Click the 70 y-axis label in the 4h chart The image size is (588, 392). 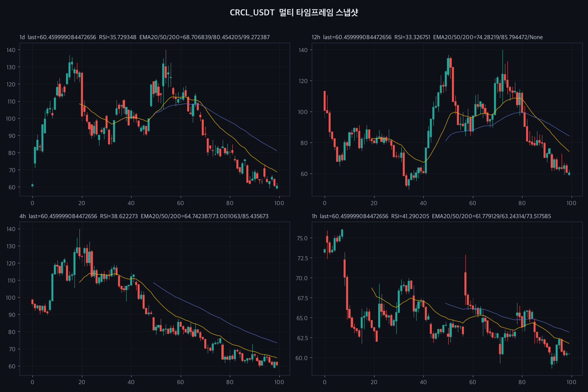click(x=12, y=349)
